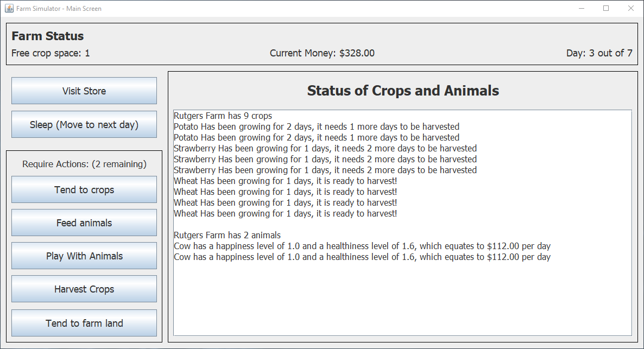Minimize the Farm Simulator window
644x349 pixels.
tap(582, 8)
